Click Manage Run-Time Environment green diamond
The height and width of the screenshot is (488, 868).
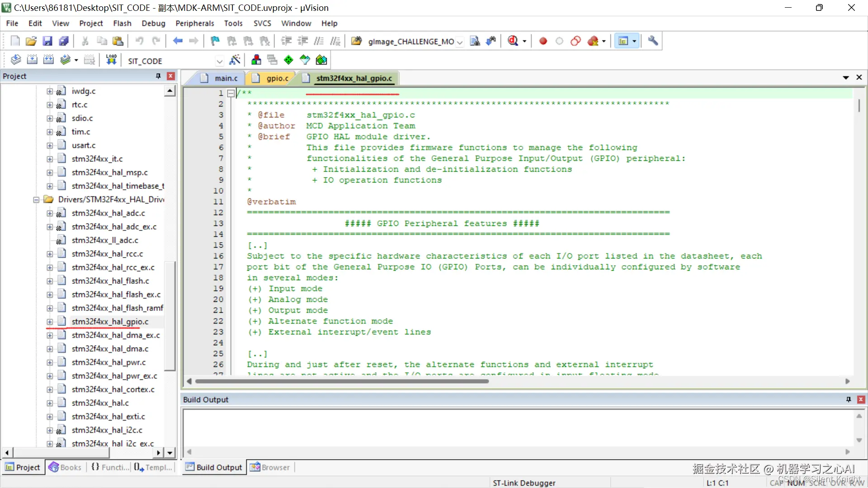point(288,60)
